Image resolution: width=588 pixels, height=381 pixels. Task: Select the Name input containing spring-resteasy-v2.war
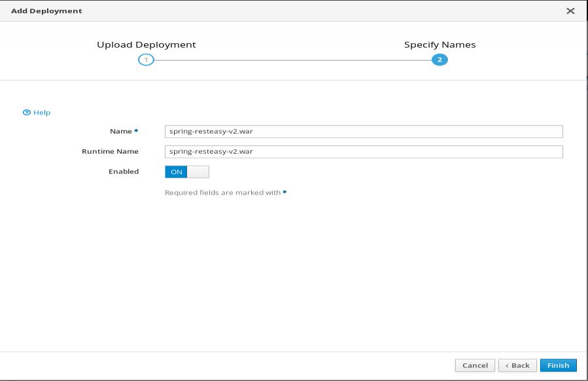pyautogui.click(x=364, y=130)
